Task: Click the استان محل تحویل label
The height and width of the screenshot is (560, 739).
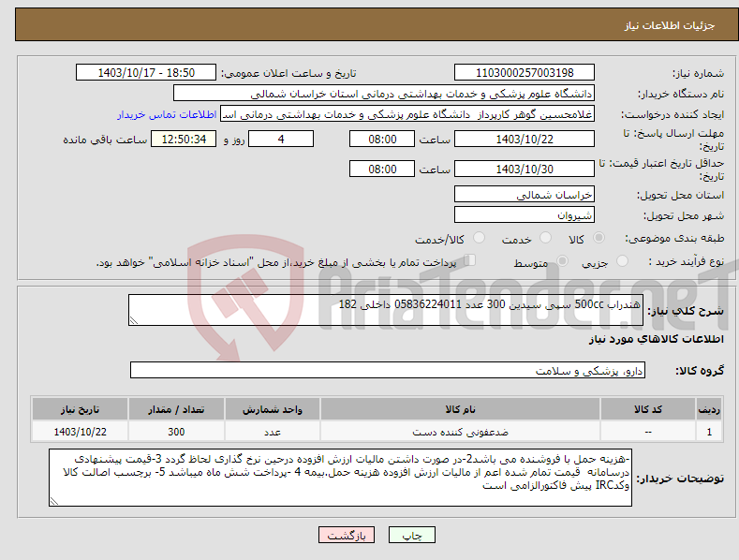Action: click(x=681, y=195)
